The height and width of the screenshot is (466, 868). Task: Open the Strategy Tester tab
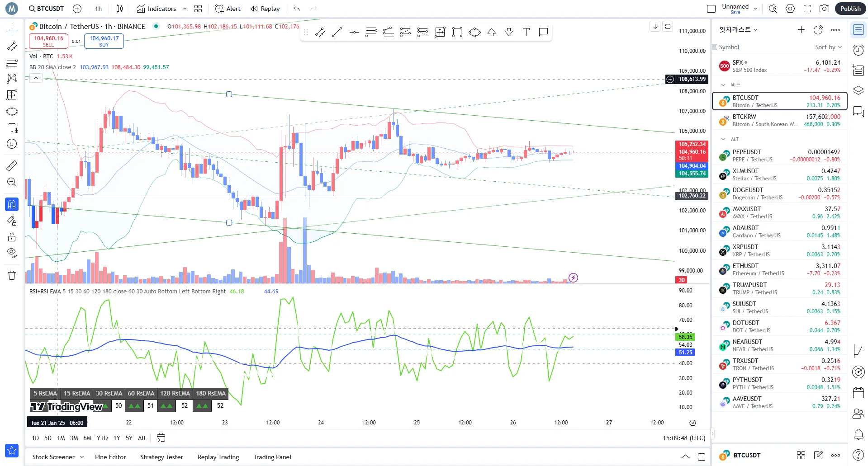161,457
